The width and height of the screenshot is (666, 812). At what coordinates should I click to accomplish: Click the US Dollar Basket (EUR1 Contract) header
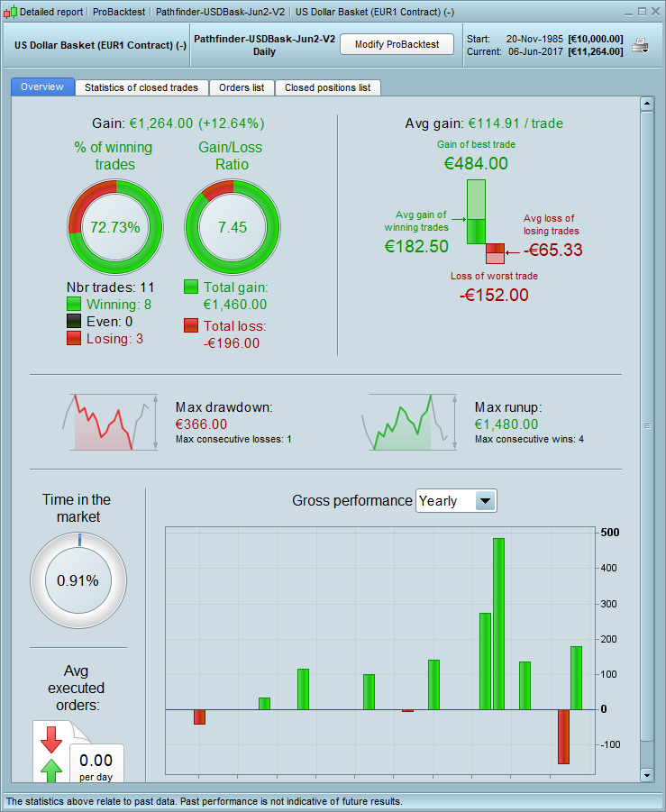click(100, 45)
